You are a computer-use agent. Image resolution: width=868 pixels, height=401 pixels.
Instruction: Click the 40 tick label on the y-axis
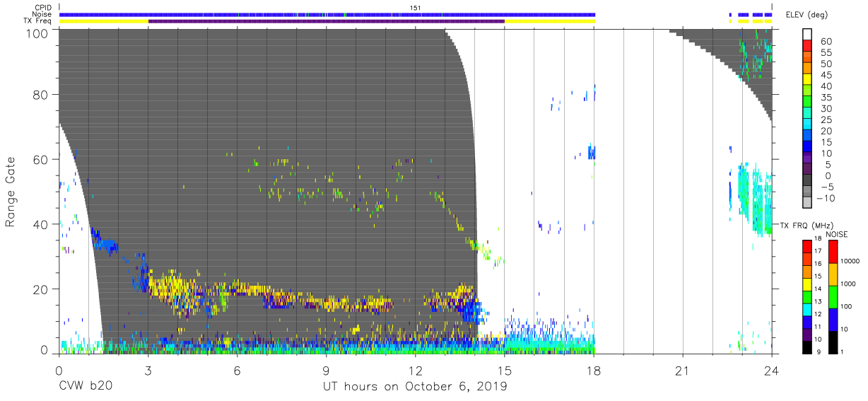(x=41, y=223)
